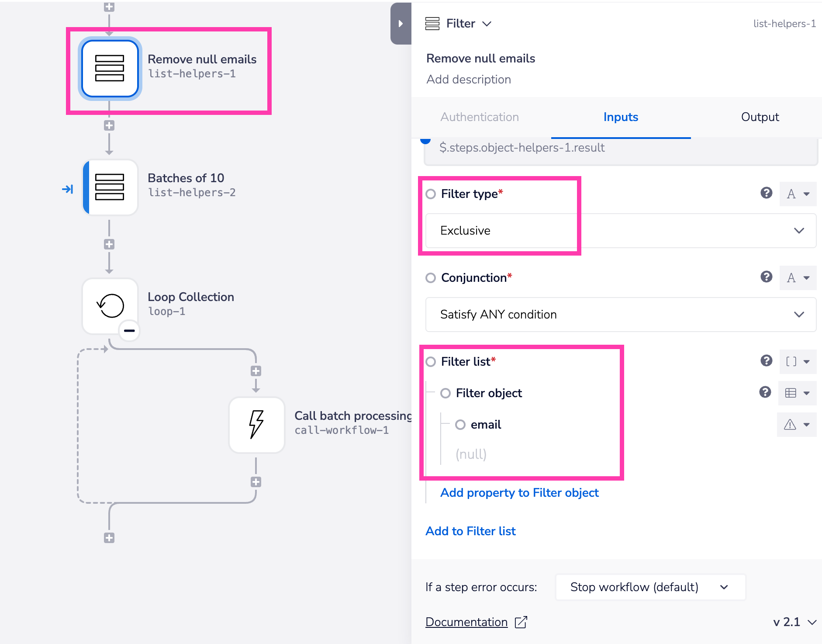Open help for Filter type field
This screenshot has width=822, height=644.
[x=766, y=194]
